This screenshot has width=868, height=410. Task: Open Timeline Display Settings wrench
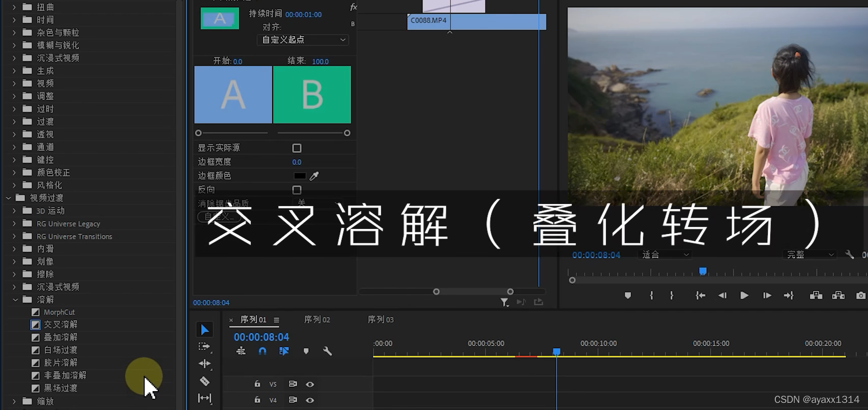(x=327, y=351)
